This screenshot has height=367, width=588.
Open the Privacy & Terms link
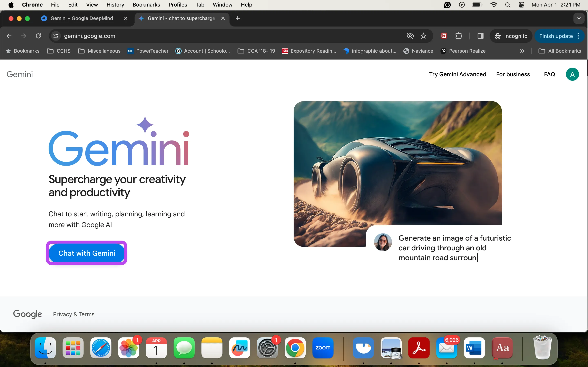[73, 314]
